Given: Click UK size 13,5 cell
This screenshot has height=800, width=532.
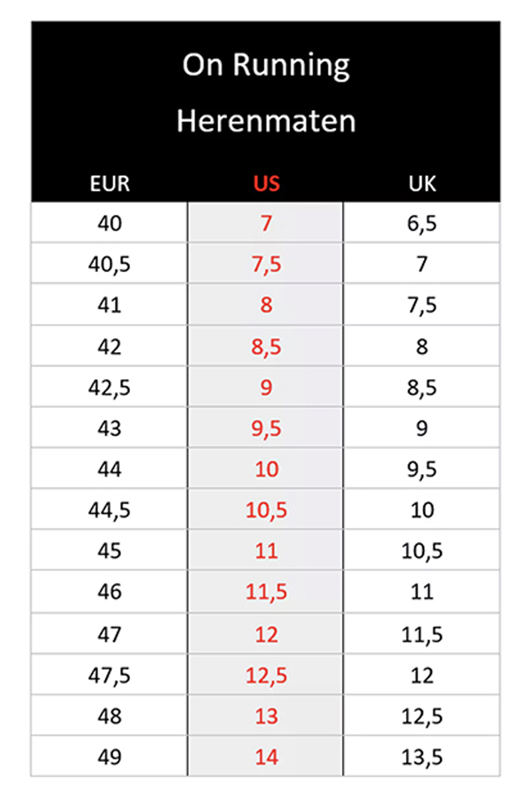Looking at the screenshot, I should pos(422,756).
